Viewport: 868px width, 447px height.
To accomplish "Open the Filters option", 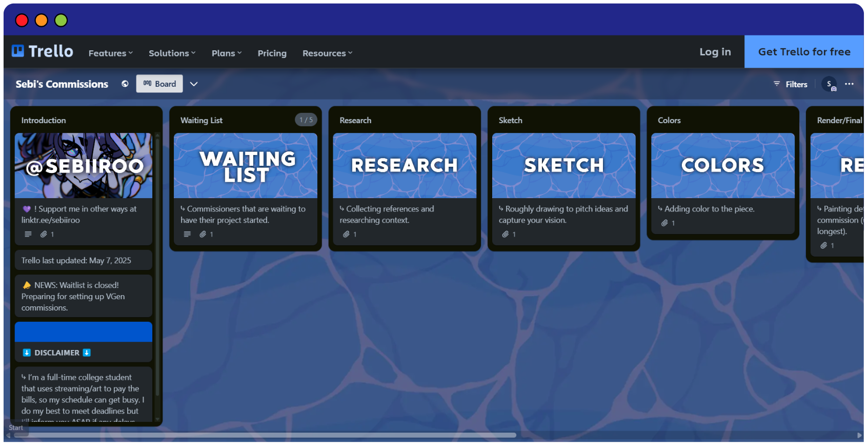I will [790, 84].
